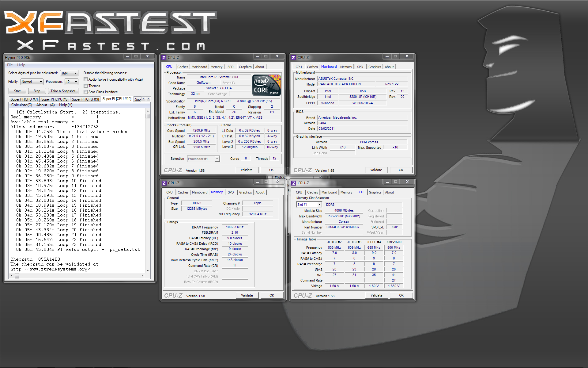Click the CPU-Z title icon of Memory window
This screenshot has height=368, width=588.
coord(164,183)
